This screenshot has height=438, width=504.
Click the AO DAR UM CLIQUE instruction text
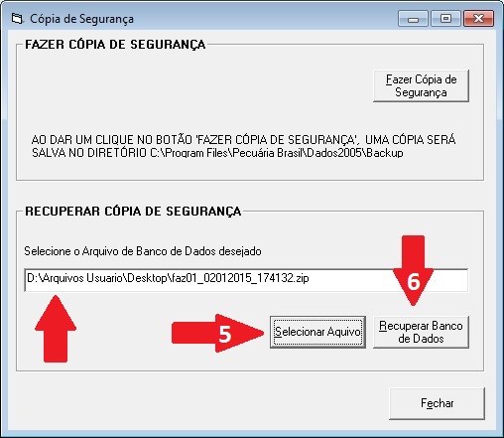[243, 146]
